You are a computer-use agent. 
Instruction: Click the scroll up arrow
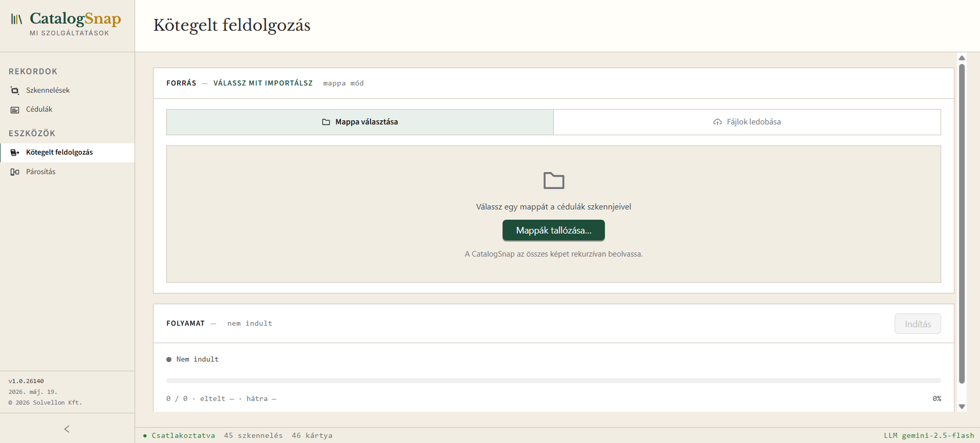(x=962, y=58)
